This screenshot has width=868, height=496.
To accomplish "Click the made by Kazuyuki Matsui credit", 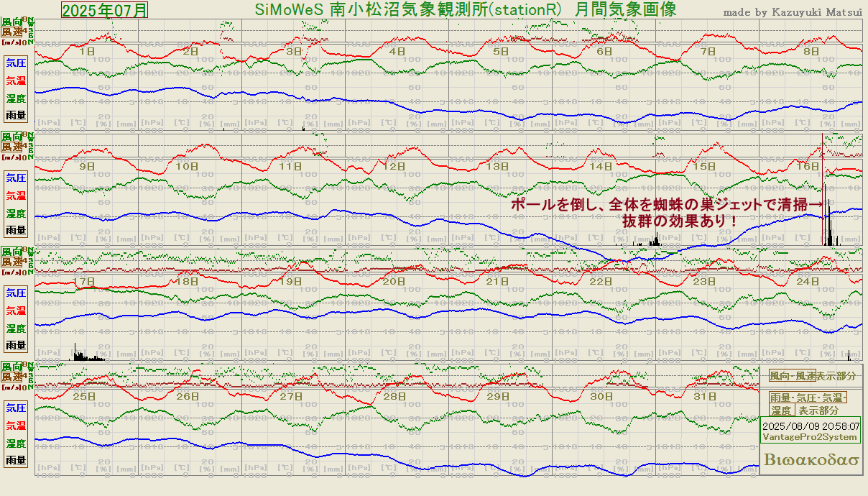I will click(793, 12).
